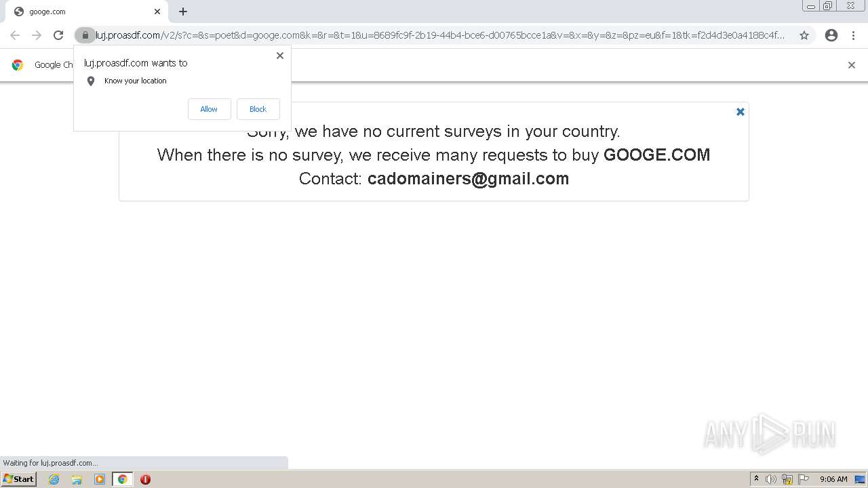Open a new browser tab
Image resolution: width=868 pixels, height=488 pixels.
click(x=183, y=12)
